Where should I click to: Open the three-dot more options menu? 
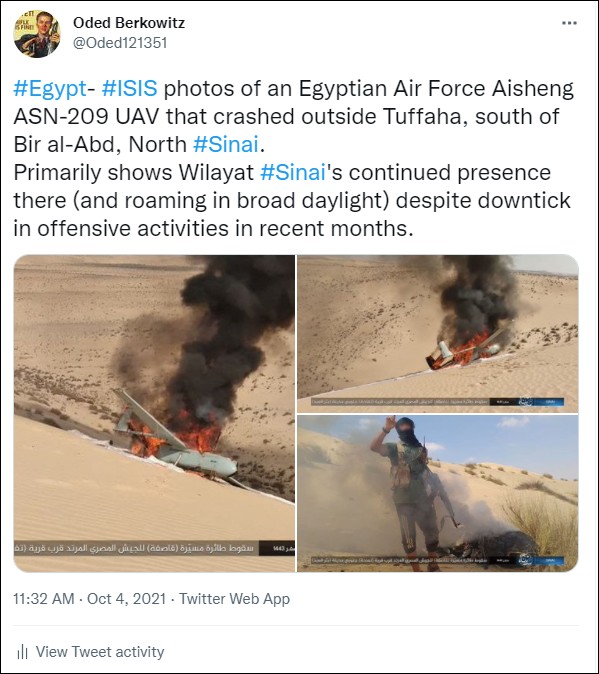(569, 23)
